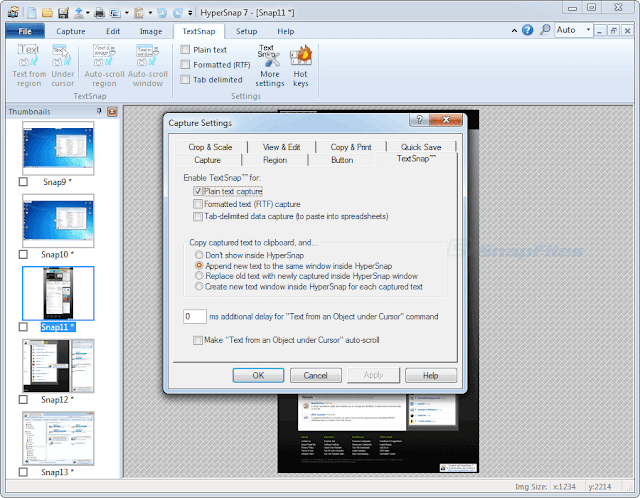Image resolution: width=640 pixels, height=498 pixels.
Task: Click the Cancel button
Action: click(316, 375)
